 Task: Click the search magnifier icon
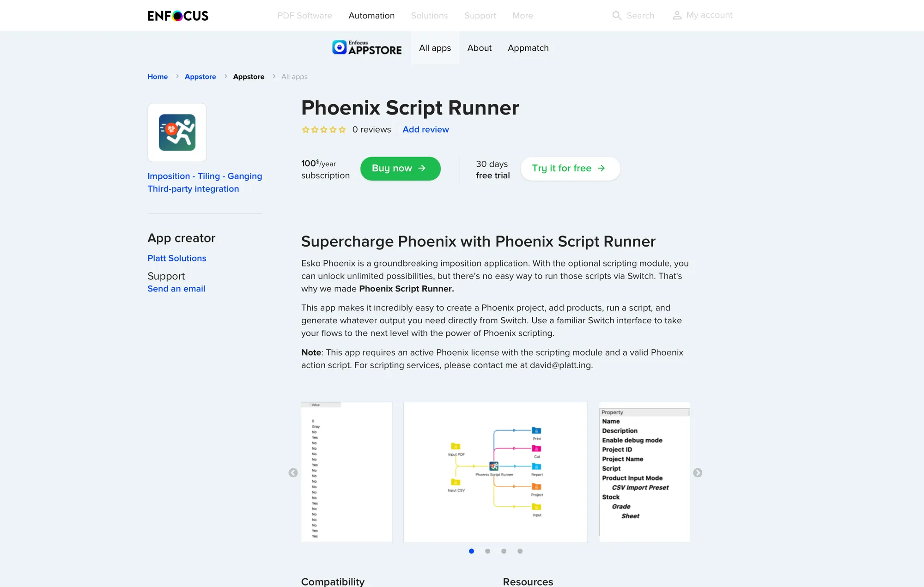tap(617, 16)
